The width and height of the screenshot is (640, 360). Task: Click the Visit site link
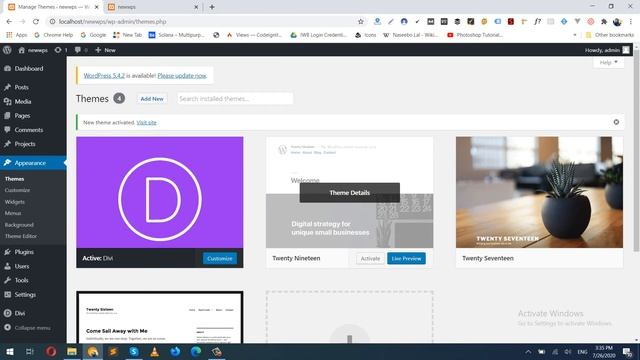pos(147,122)
